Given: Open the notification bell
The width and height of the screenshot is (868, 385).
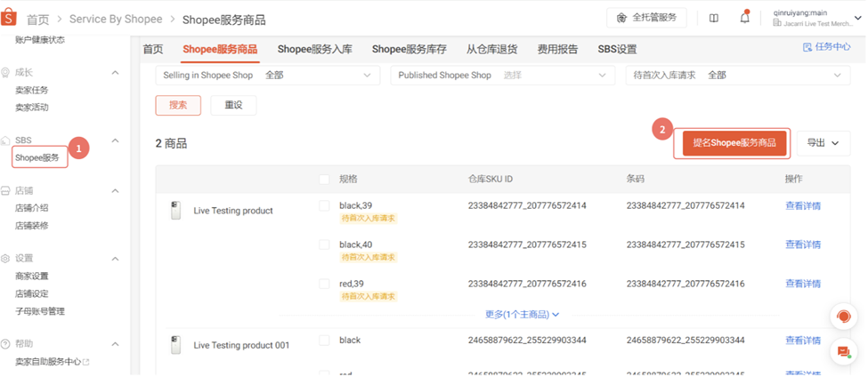Looking at the screenshot, I should click(744, 18).
